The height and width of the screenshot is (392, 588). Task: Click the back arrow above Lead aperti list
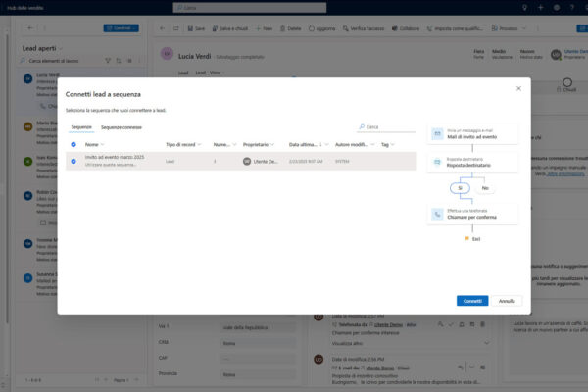pyautogui.click(x=30, y=28)
